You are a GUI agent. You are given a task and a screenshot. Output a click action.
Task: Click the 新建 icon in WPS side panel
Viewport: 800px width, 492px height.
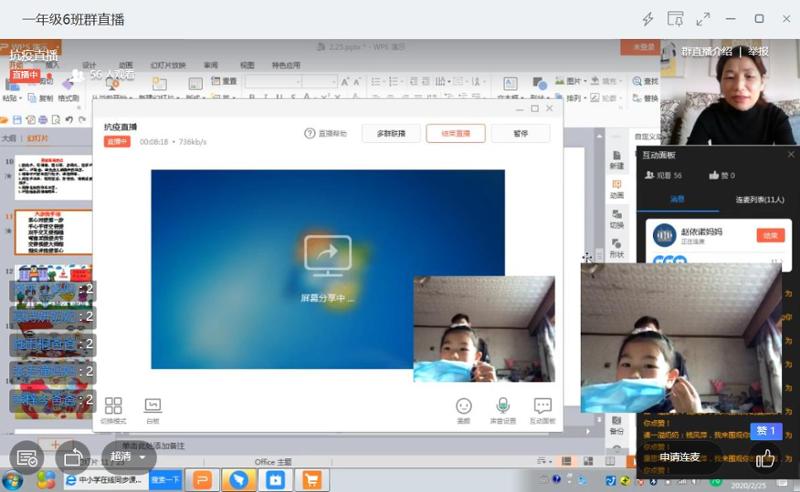(x=616, y=158)
